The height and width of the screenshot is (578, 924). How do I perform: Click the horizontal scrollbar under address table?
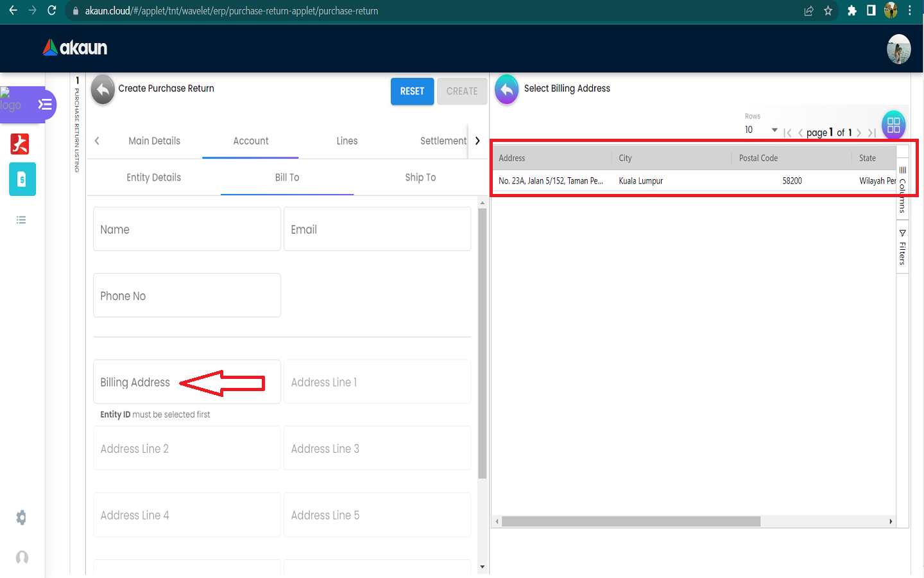coord(631,521)
